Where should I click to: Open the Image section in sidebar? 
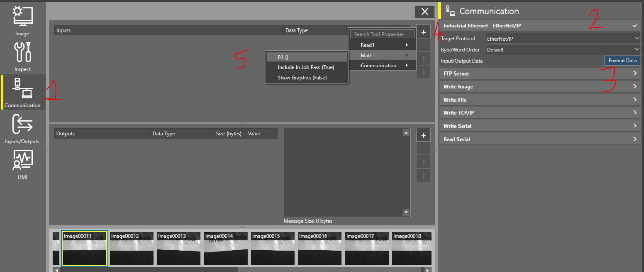click(x=22, y=21)
